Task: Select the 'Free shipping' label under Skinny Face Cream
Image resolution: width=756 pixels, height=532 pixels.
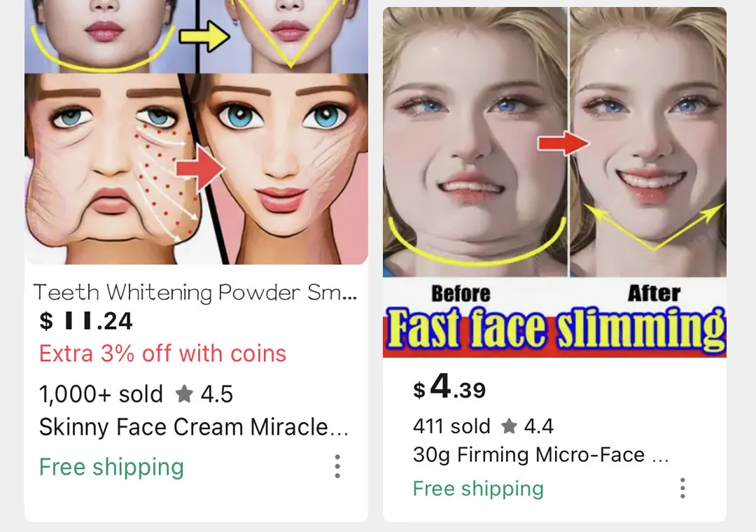Action: point(111,467)
